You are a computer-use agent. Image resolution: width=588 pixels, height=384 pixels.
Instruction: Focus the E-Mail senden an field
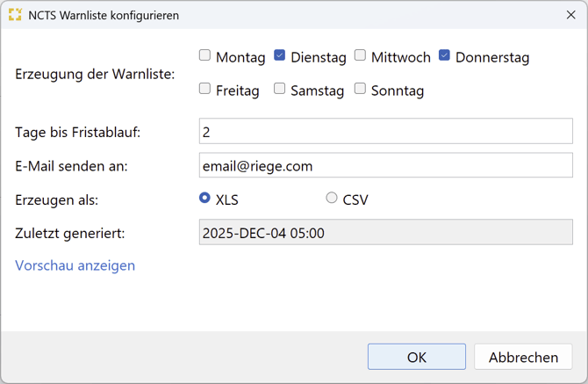click(386, 165)
